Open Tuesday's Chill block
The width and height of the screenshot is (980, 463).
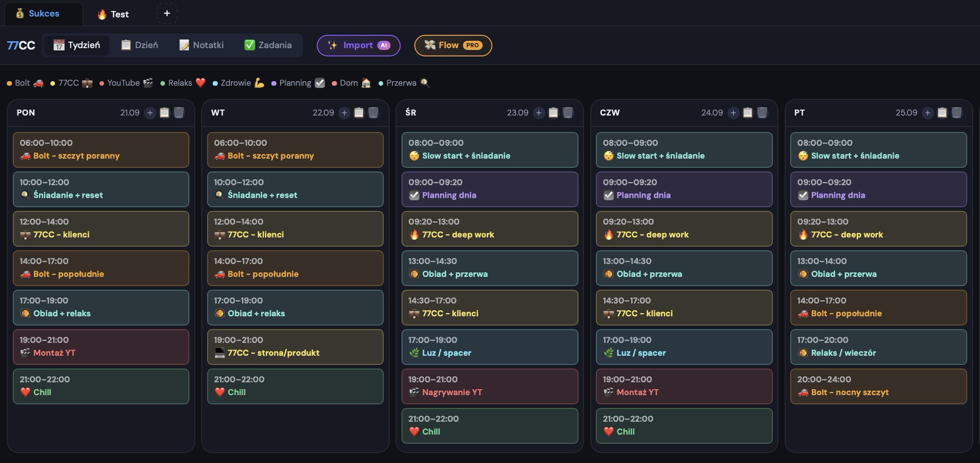(x=295, y=386)
